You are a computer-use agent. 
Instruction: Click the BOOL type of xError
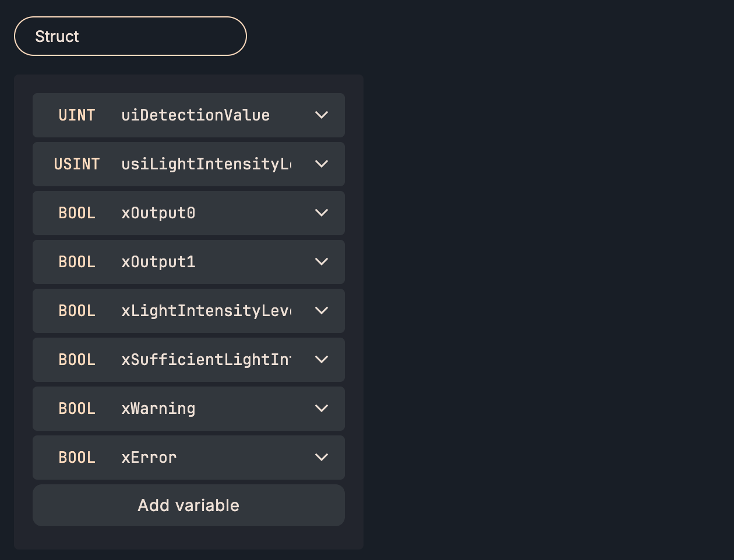(x=77, y=458)
